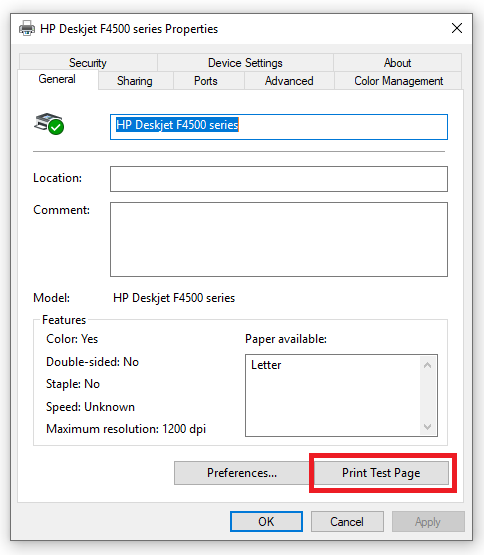
Task: Open the Device Settings tab
Action: [x=245, y=63]
